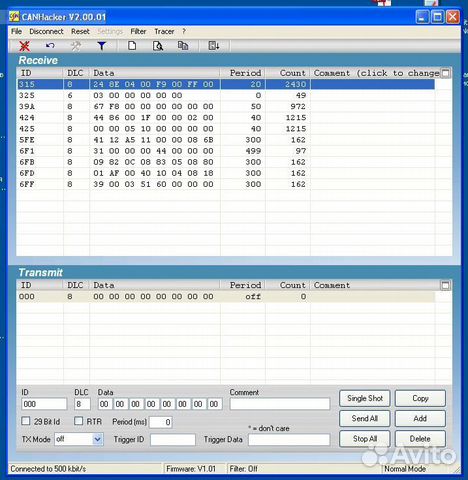Click the document with magnifier icon

coord(158,46)
